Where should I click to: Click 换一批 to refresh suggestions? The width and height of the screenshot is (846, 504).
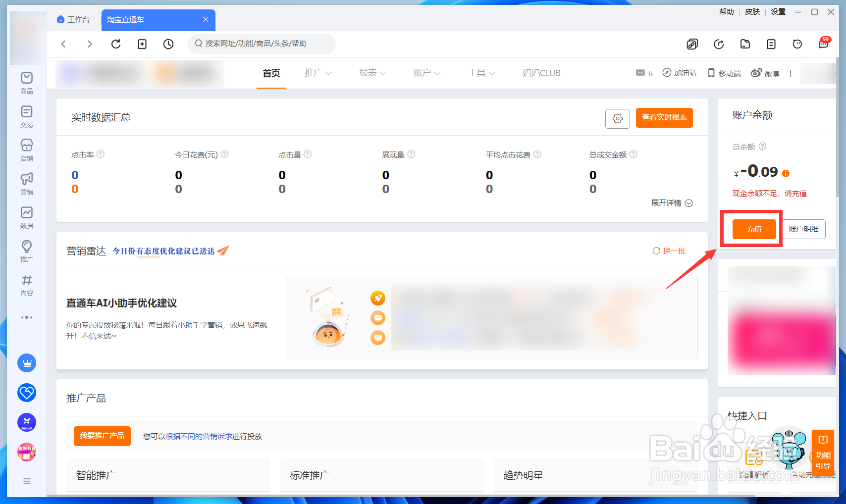[x=669, y=251]
